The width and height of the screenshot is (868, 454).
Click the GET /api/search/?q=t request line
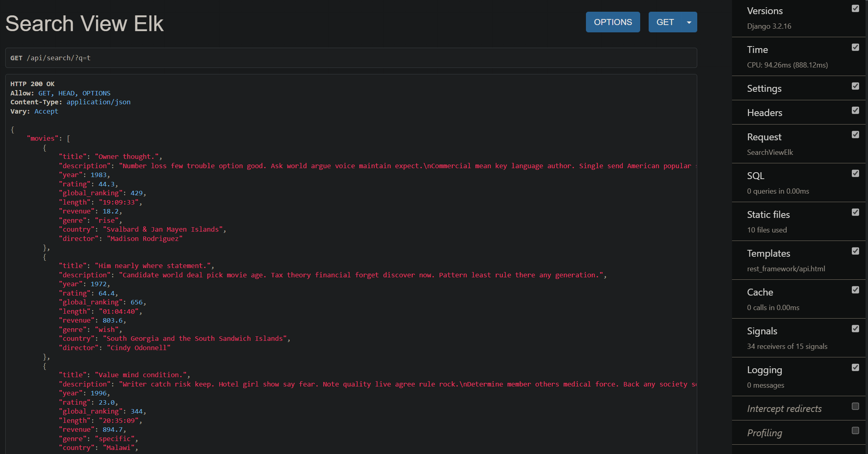[x=51, y=58]
